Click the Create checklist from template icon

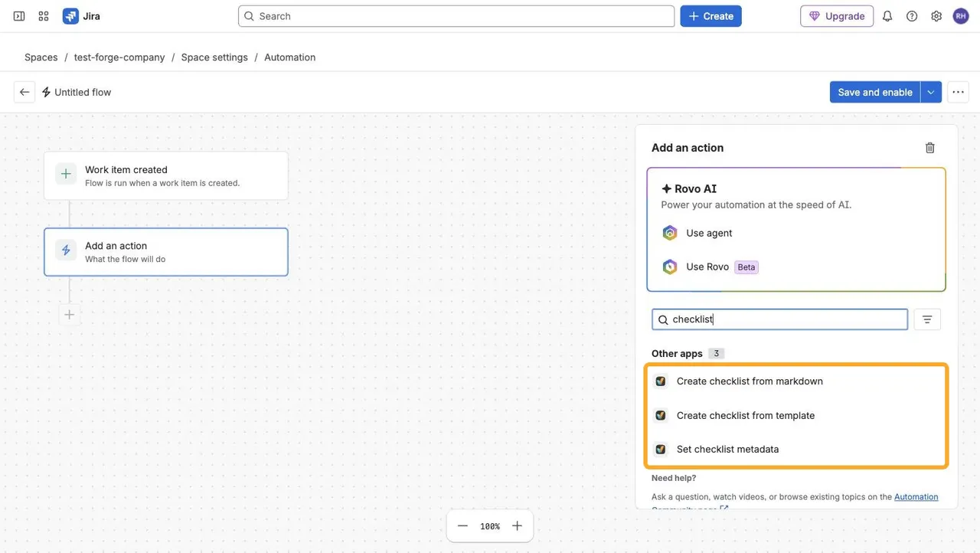point(660,415)
